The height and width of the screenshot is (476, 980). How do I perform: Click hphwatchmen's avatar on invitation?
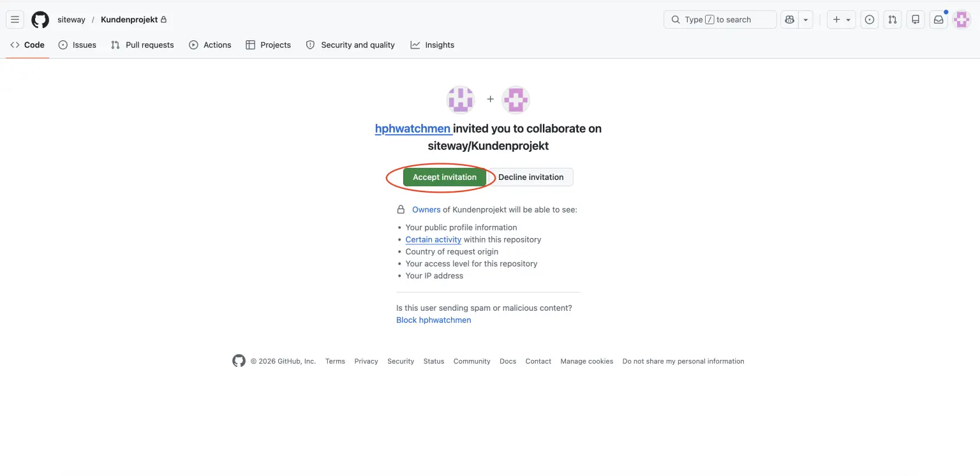coord(461,100)
